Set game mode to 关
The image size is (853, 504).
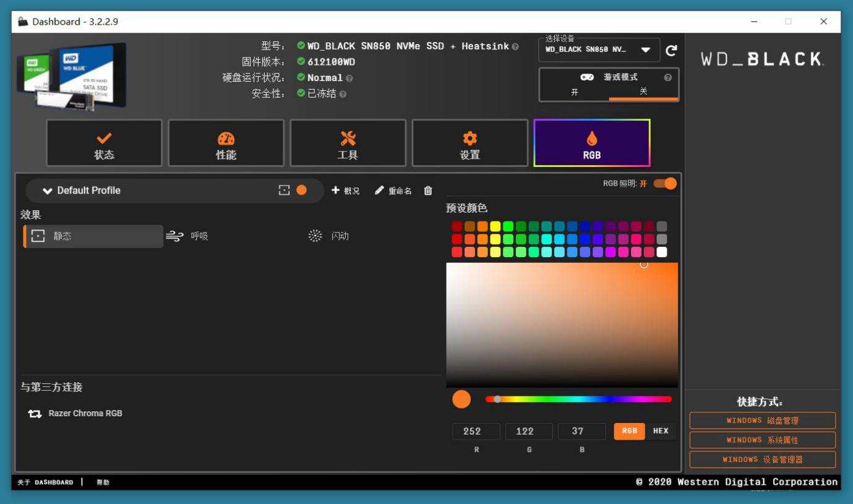tap(643, 92)
